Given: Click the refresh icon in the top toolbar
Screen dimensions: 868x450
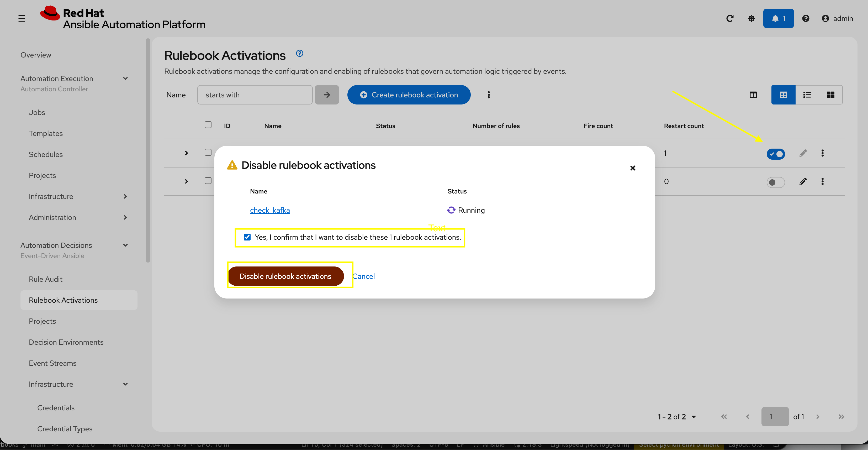Looking at the screenshot, I should pyautogui.click(x=730, y=19).
